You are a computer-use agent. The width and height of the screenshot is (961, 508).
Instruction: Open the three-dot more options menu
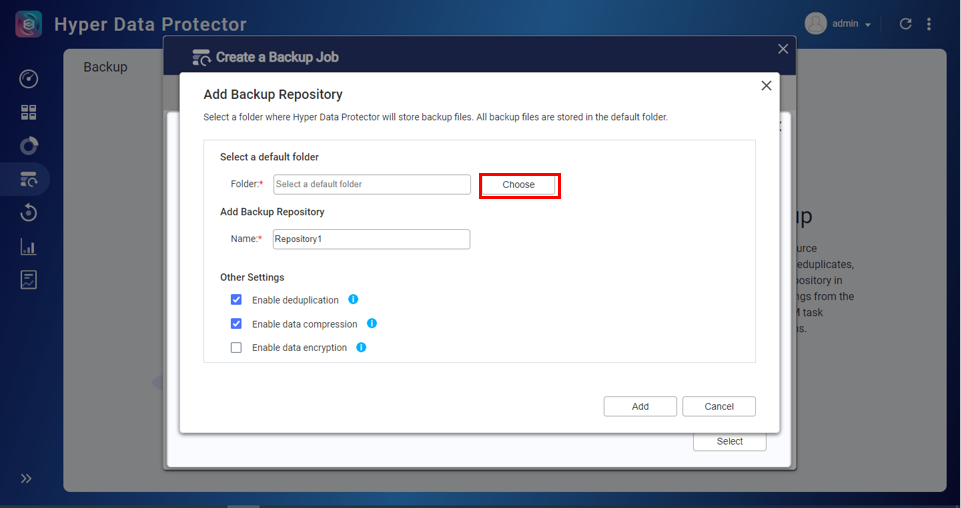[930, 24]
